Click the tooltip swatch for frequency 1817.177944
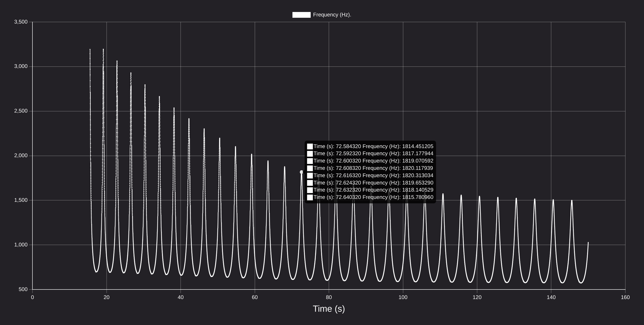644x325 pixels. pos(310,154)
